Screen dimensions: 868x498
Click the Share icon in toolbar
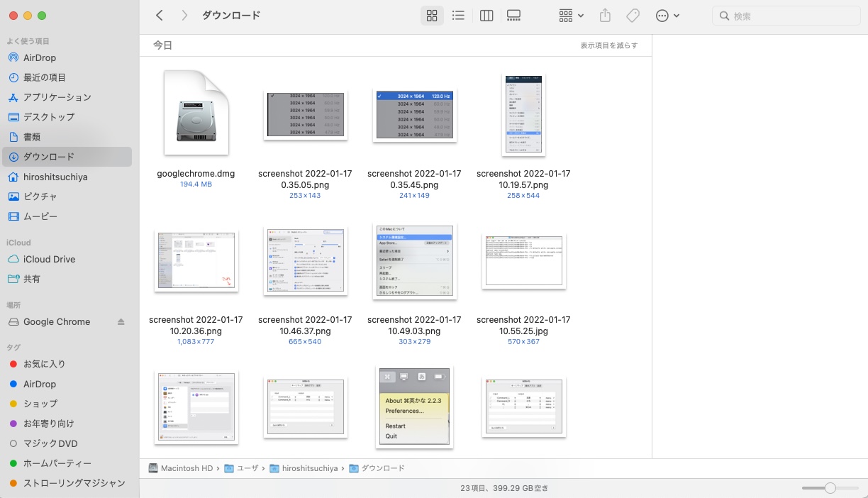point(605,16)
